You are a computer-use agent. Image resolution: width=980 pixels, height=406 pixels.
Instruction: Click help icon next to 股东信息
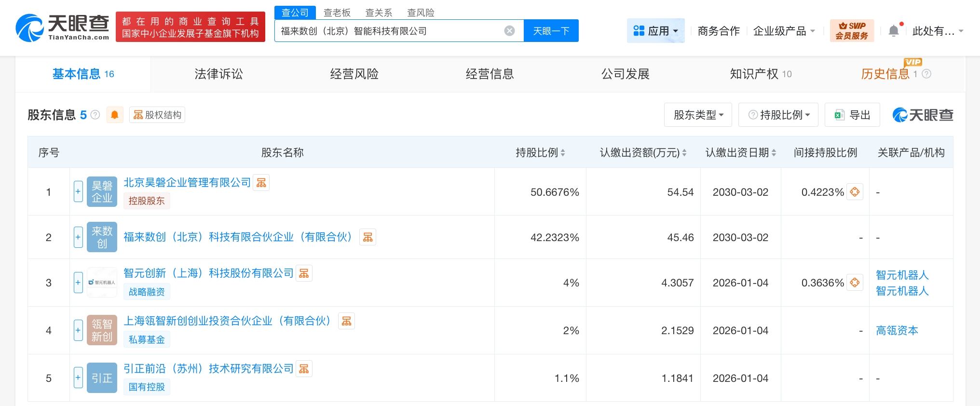[95, 115]
